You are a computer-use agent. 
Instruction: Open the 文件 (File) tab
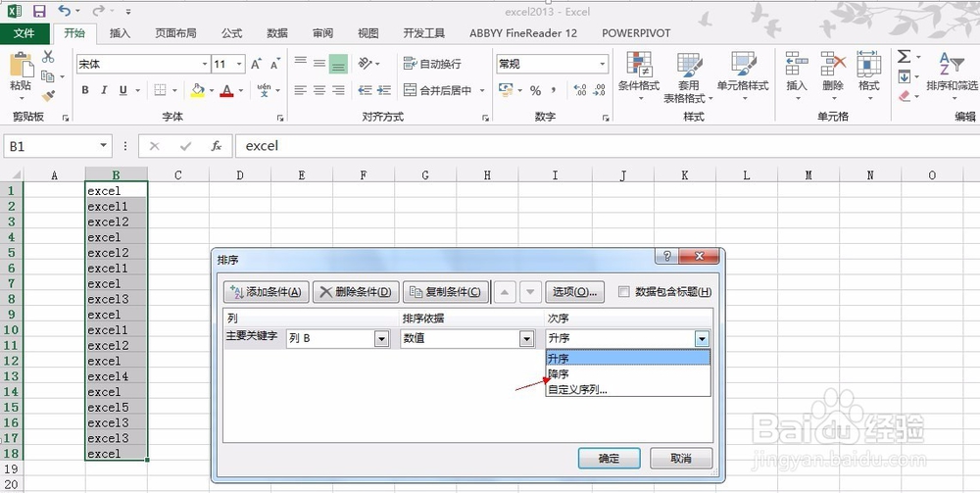(24, 33)
